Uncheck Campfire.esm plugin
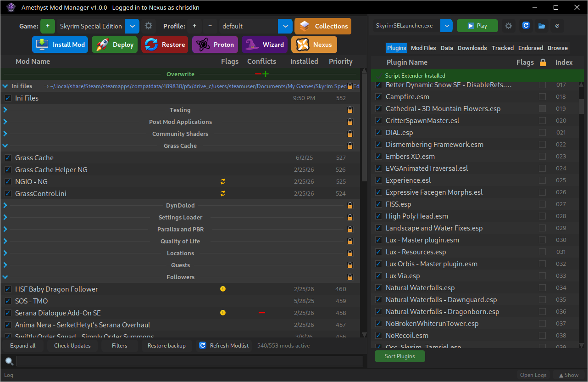588x382 pixels. pyautogui.click(x=378, y=96)
